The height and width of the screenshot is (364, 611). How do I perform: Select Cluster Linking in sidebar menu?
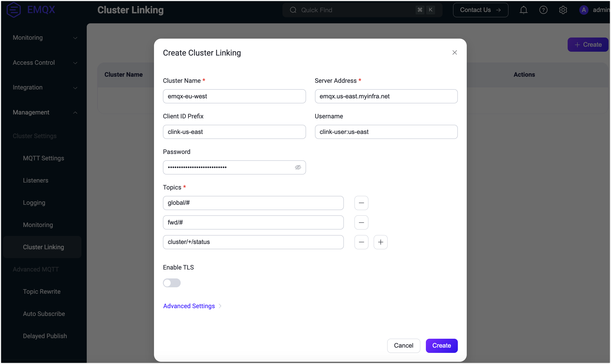pos(43,247)
